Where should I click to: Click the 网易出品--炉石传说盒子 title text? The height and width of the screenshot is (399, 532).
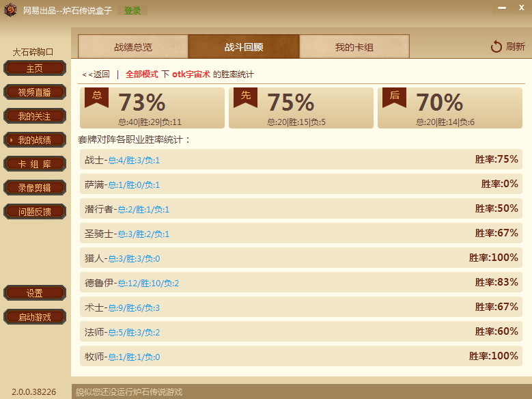[x=68, y=11]
